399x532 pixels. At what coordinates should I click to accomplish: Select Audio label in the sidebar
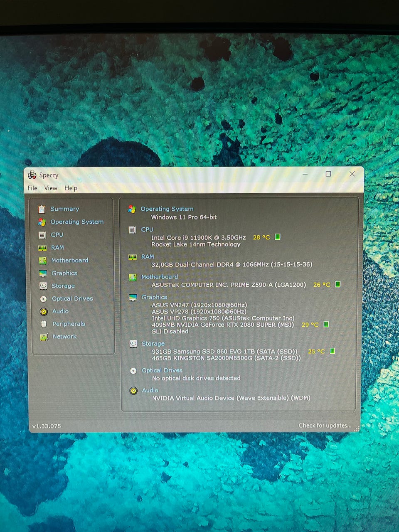point(60,311)
